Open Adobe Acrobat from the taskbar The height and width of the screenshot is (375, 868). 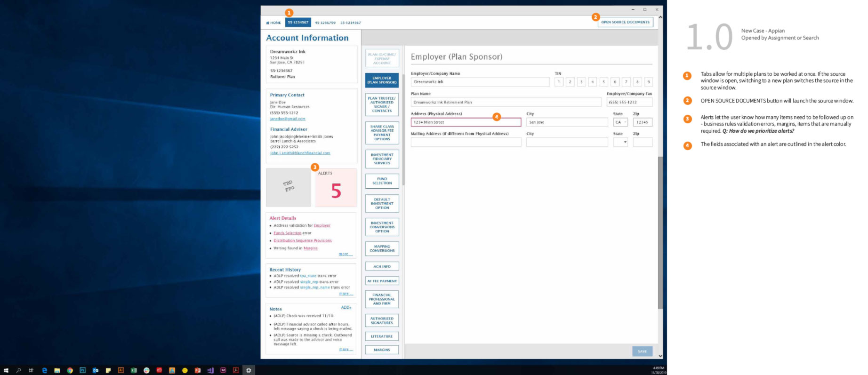pos(236,370)
